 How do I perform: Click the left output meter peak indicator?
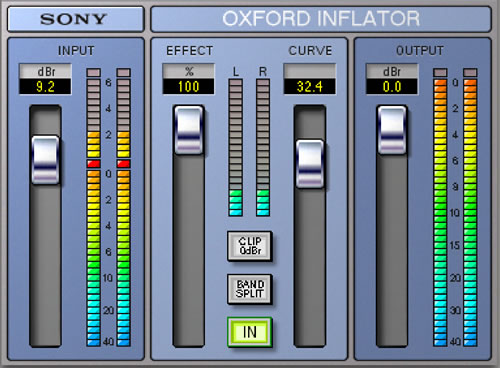tap(440, 72)
